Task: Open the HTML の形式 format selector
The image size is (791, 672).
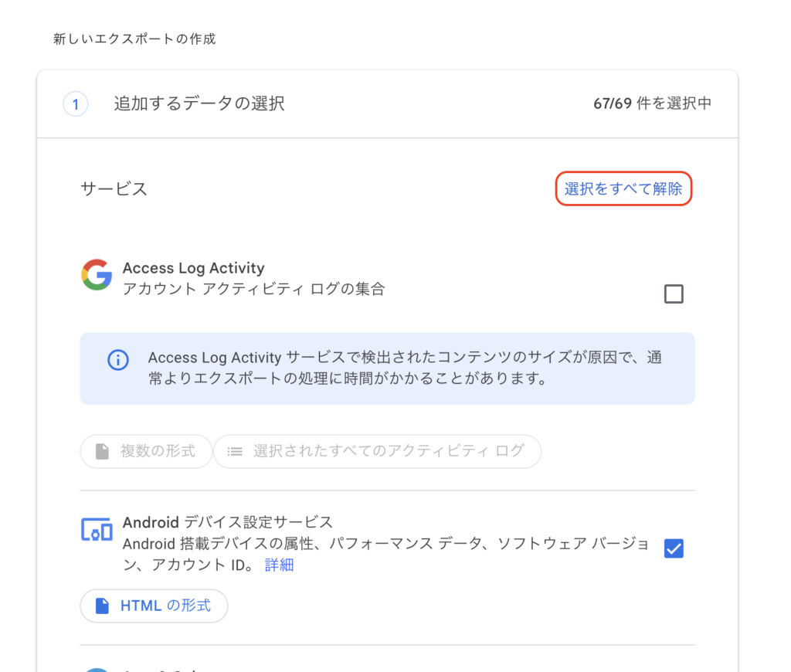Action: tap(154, 606)
